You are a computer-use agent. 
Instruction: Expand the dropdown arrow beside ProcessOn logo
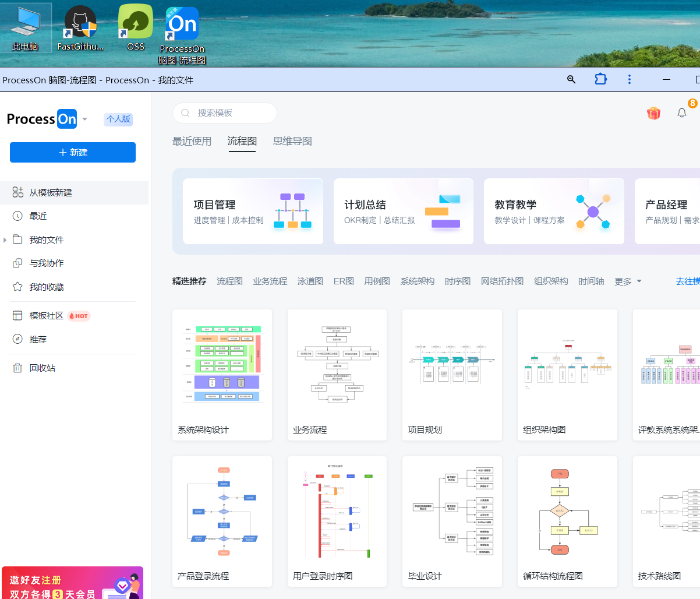(x=85, y=119)
